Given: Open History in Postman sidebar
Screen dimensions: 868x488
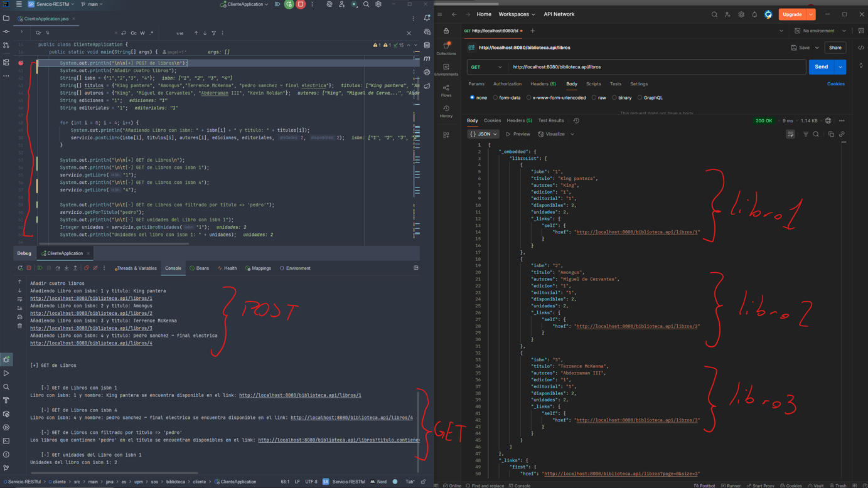Looking at the screenshot, I should pyautogui.click(x=446, y=111).
